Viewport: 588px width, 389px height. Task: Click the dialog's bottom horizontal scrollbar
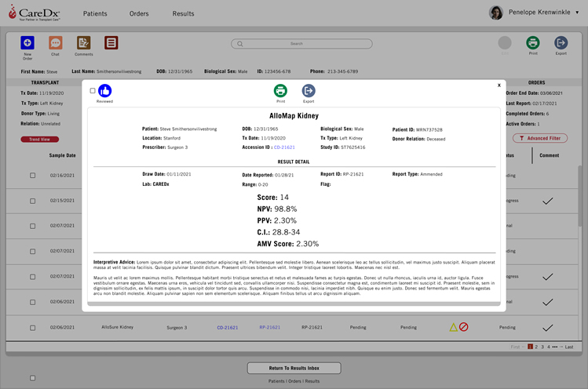(294, 304)
